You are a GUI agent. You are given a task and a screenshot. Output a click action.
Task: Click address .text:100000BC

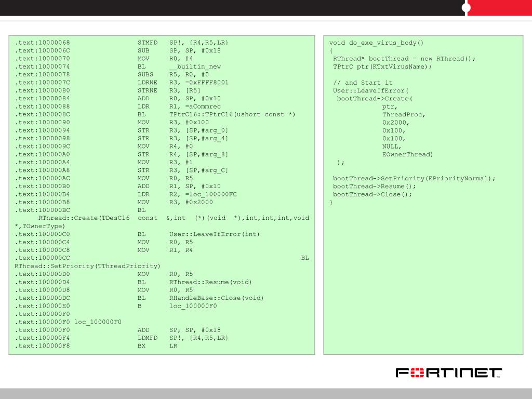tap(43, 210)
